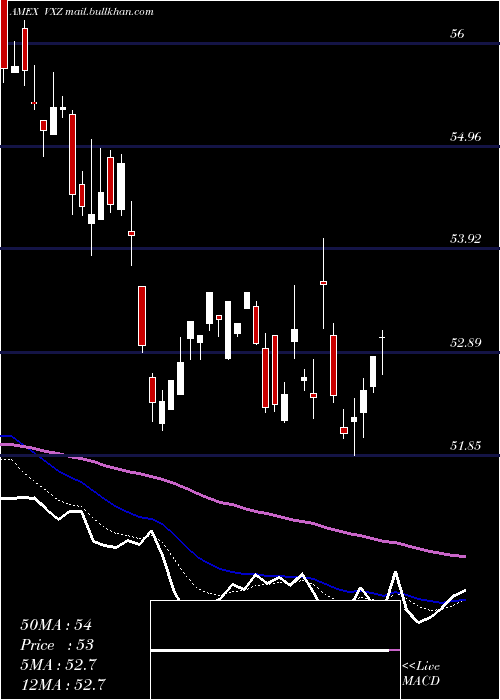Select the 51.85 price level label
The image size is (500, 700).
[x=465, y=445]
